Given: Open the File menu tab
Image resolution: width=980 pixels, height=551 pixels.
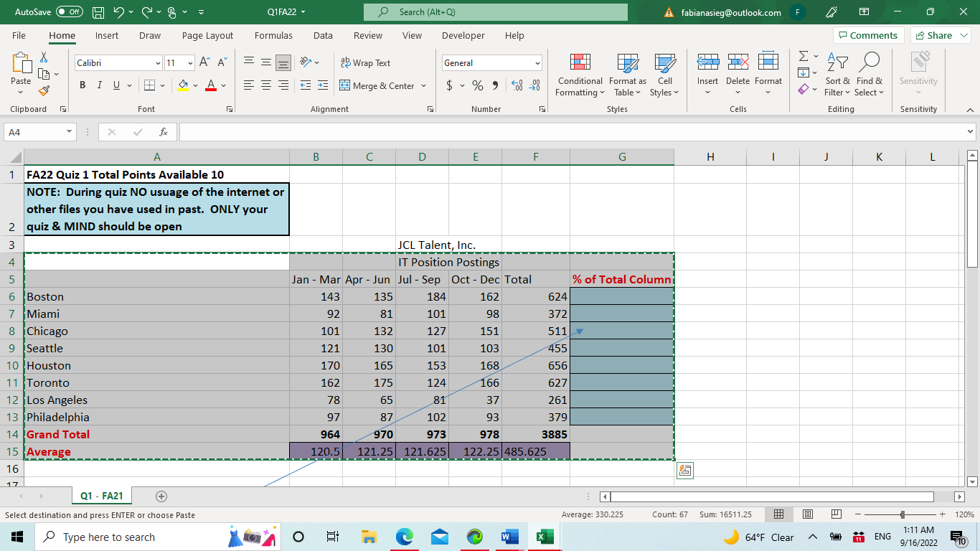Looking at the screenshot, I should point(19,35).
